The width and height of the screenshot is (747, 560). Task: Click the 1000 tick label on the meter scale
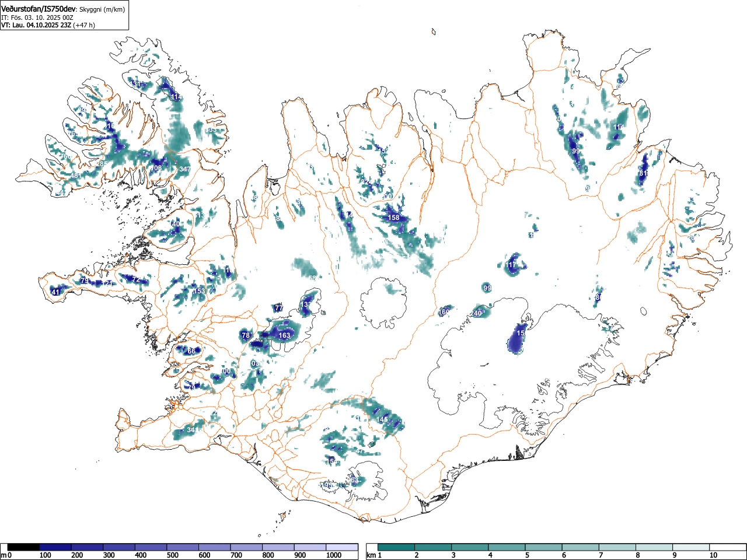tap(334, 555)
